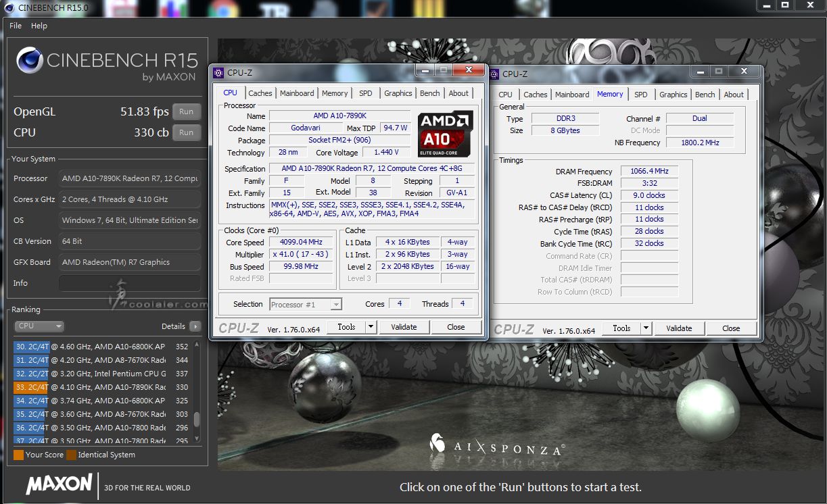Open the CPU ranking type dropdown
The height and width of the screenshot is (504, 827).
tap(39, 326)
